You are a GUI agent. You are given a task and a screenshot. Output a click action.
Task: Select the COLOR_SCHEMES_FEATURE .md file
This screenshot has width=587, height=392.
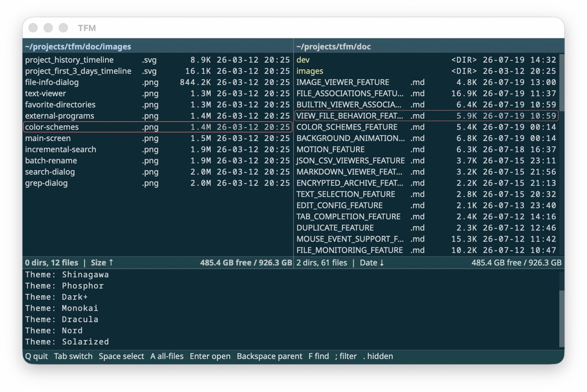coord(426,127)
